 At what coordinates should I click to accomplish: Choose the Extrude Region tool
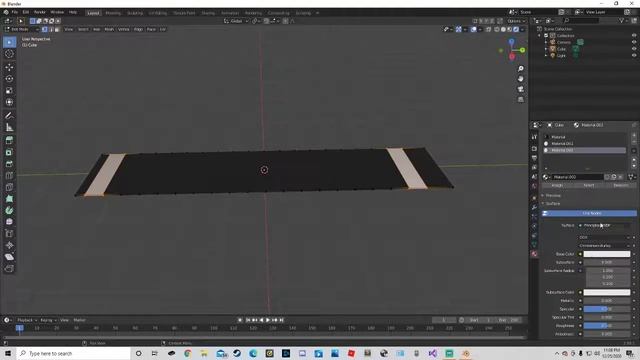pyautogui.click(x=9, y=140)
